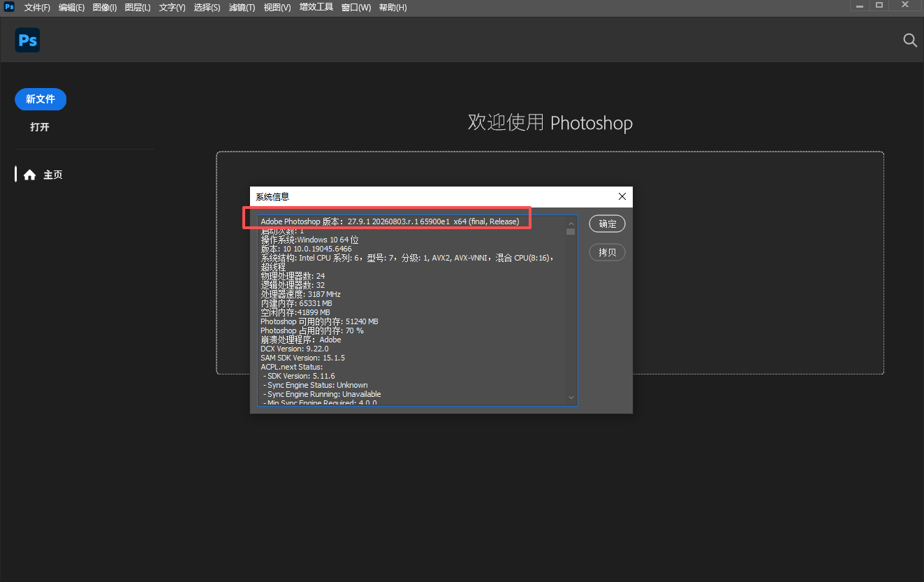Click the search magnifier icon

[x=910, y=41]
